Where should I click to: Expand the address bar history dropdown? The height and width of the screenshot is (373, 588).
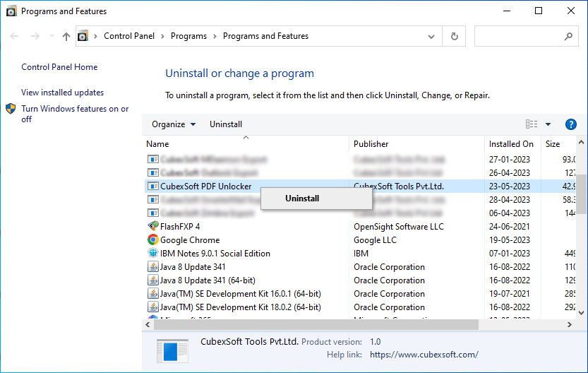click(431, 37)
